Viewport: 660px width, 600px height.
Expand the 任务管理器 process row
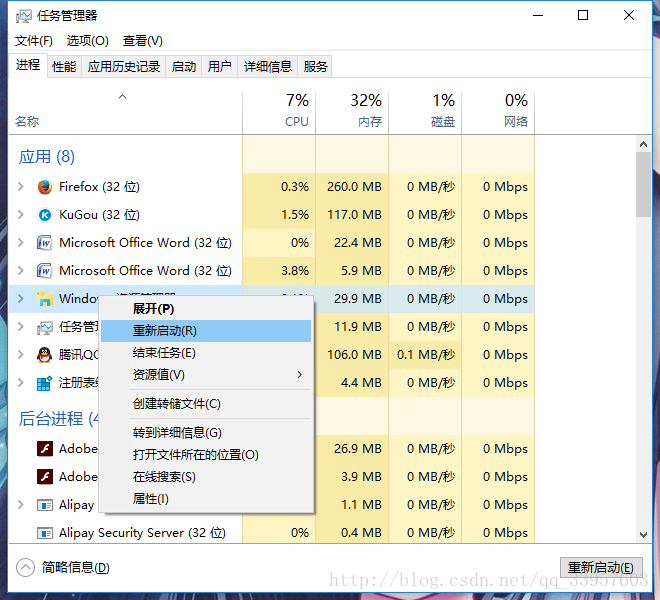point(21,327)
